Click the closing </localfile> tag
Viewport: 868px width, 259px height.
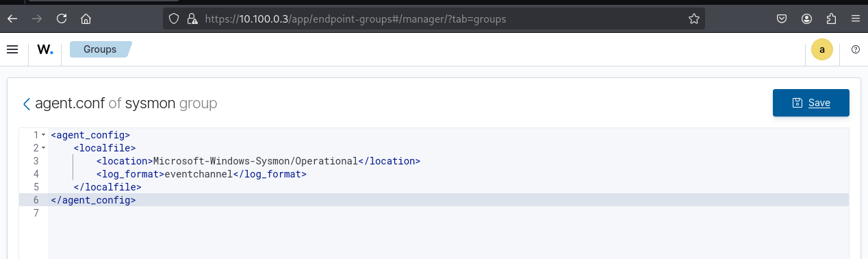[x=107, y=186]
